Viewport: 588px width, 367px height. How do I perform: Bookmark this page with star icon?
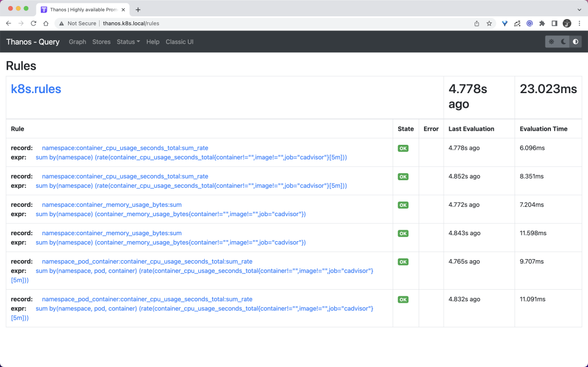pyautogui.click(x=489, y=23)
